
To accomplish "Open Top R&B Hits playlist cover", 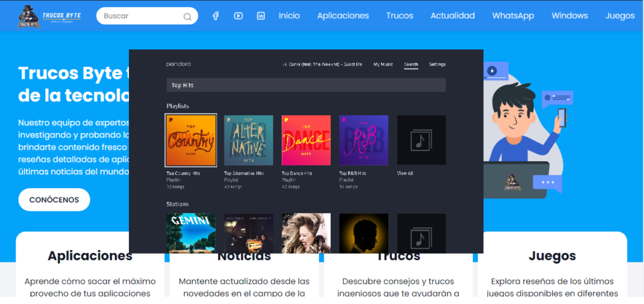I will (x=364, y=140).
